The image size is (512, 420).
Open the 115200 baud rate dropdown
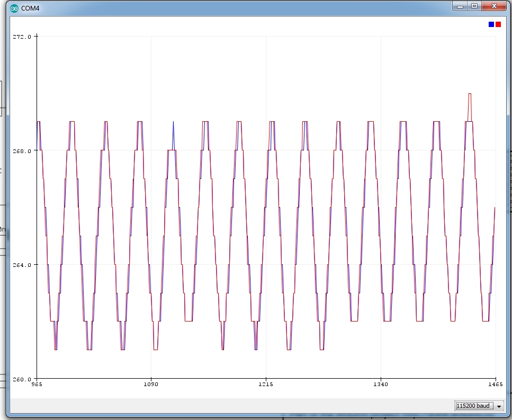(x=479, y=406)
